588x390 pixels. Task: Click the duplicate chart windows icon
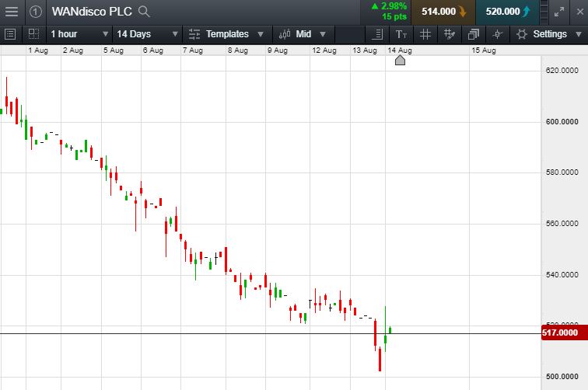point(473,34)
